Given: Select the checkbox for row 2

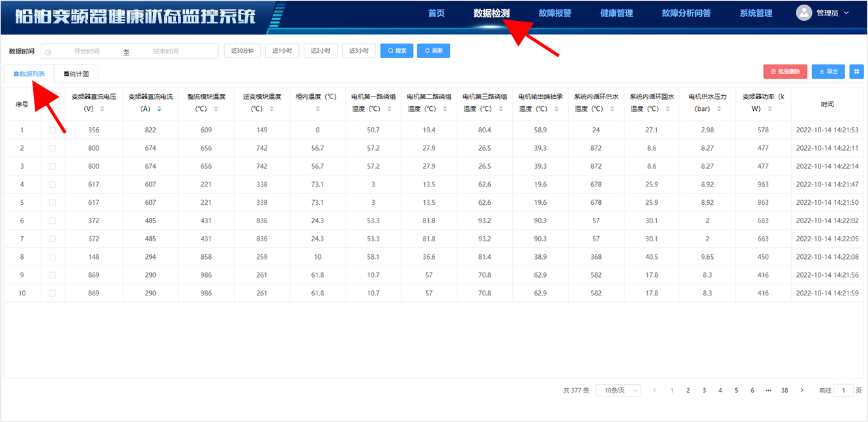Looking at the screenshot, I should pos(52,148).
